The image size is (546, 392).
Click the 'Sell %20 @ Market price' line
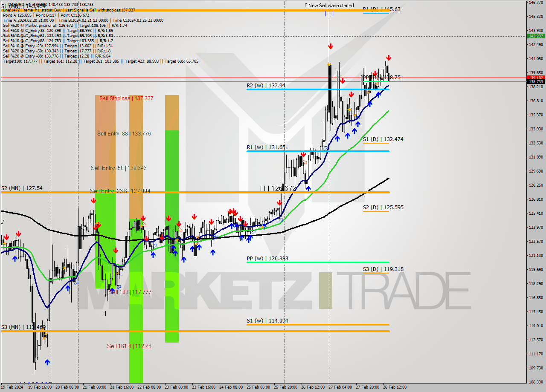[65, 25]
